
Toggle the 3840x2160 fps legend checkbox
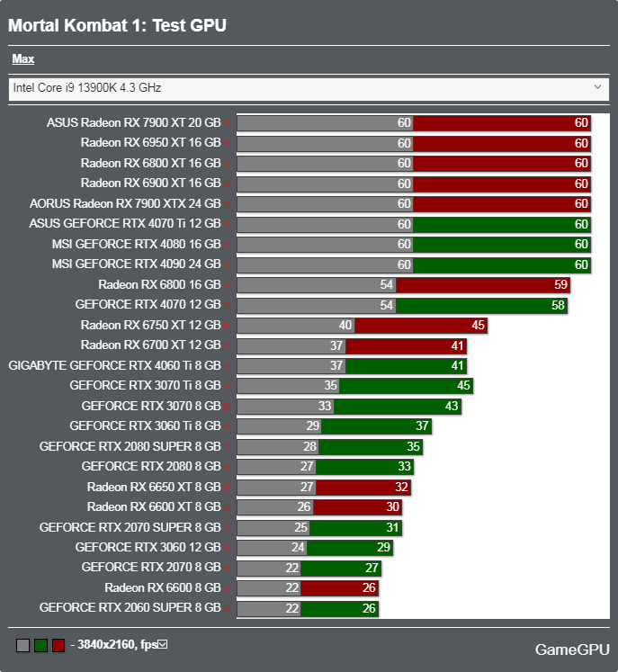[163, 644]
